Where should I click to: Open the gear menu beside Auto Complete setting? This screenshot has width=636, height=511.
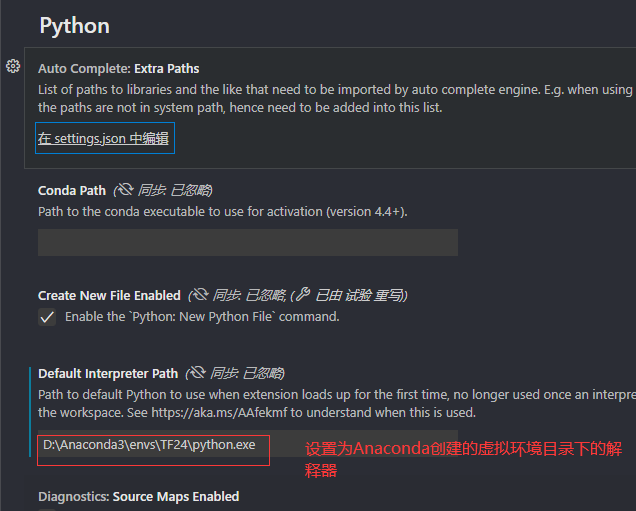[x=13, y=66]
